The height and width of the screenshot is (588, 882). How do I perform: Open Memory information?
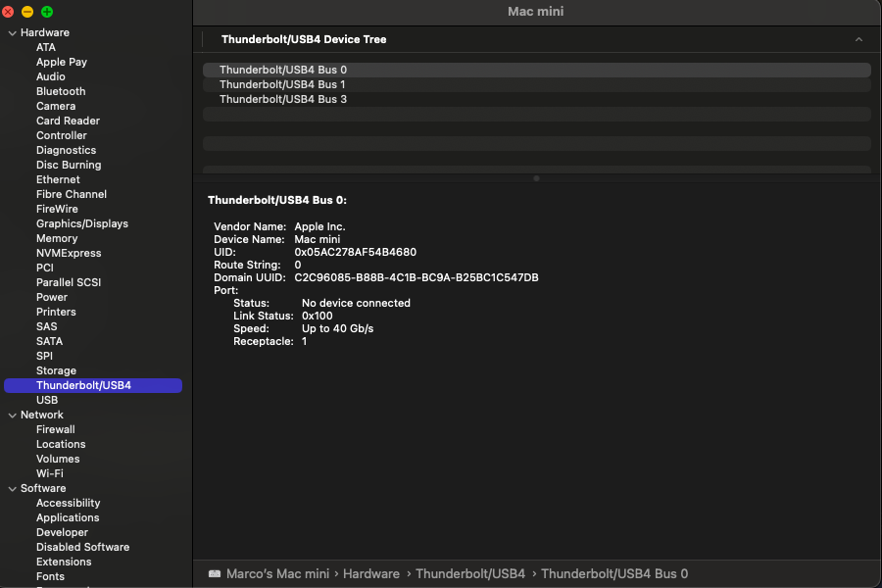(x=57, y=238)
